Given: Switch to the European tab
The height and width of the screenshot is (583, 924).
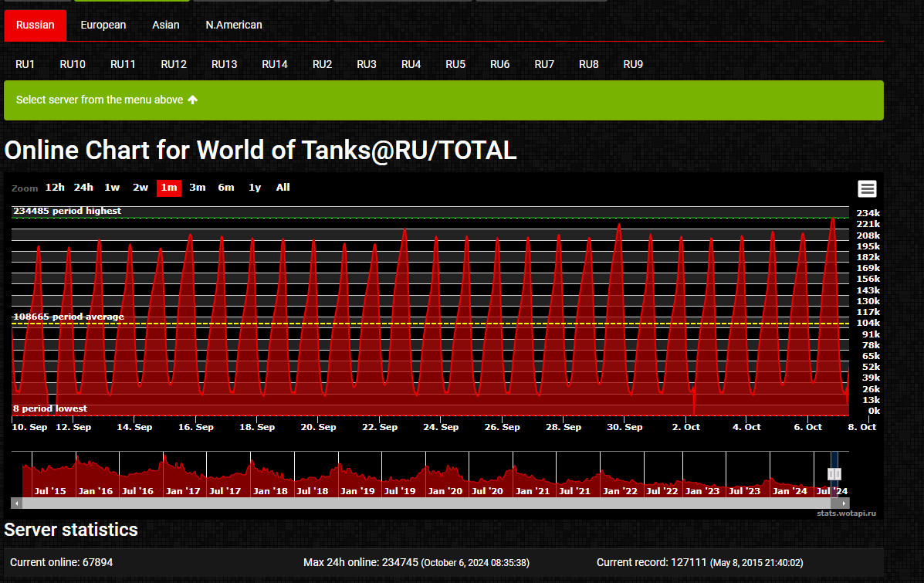Looking at the screenshot, I should [103, 25].
